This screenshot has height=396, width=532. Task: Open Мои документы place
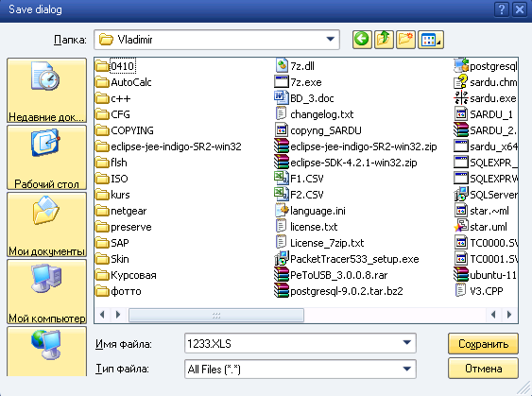46,225
